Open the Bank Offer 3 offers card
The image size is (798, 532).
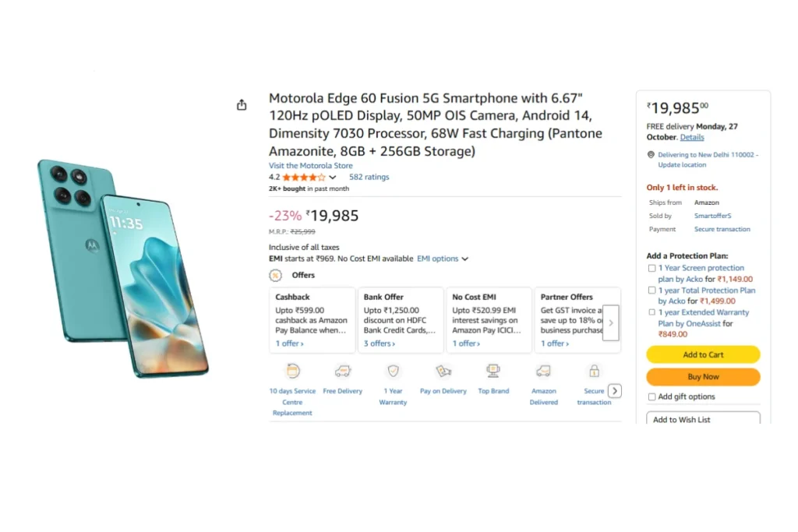401,320
